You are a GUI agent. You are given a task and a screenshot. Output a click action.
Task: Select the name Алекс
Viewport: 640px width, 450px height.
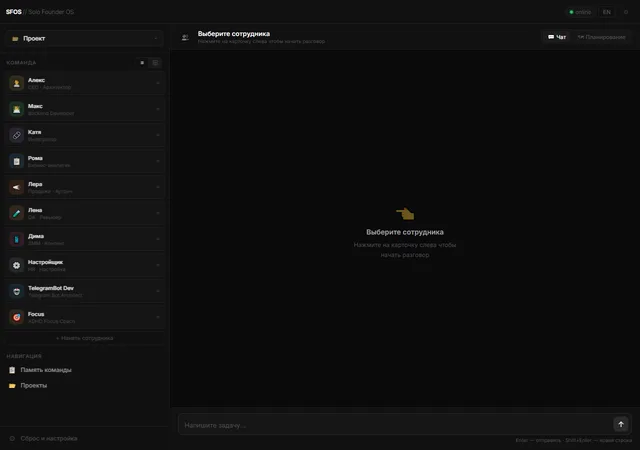[x=36, y=80]
